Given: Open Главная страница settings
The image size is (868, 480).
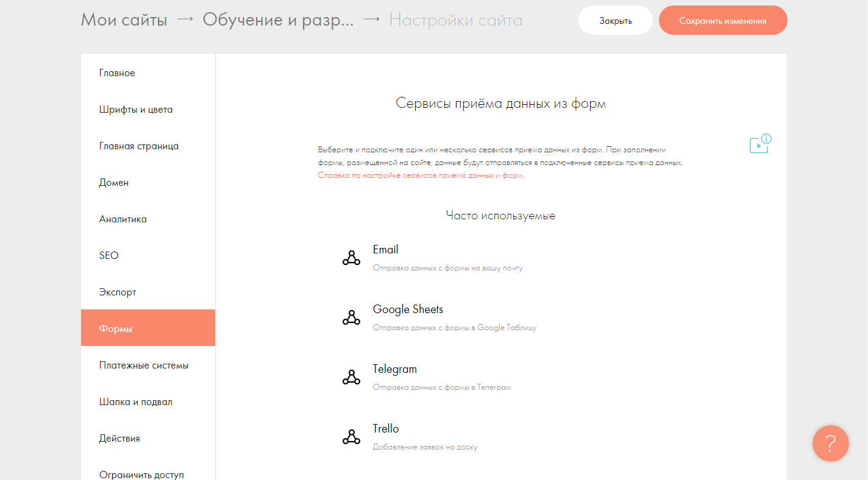Looking at the screenshot, I should [x=148, y=146].
